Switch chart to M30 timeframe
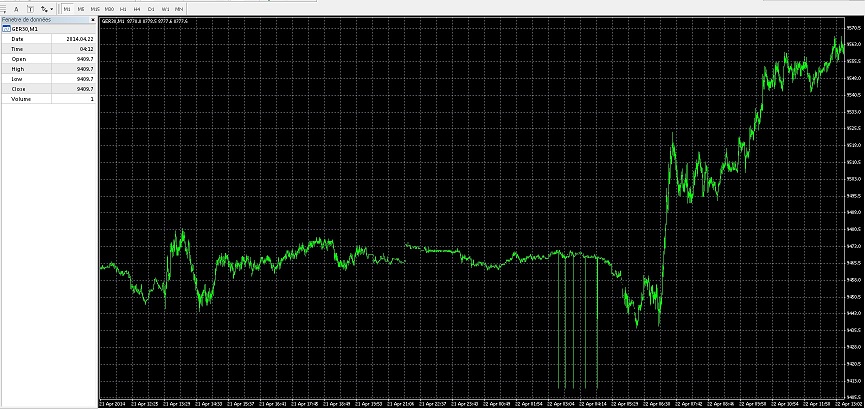Image resolution: width=865 pixels, height=409 pixels. pos(109,9)
